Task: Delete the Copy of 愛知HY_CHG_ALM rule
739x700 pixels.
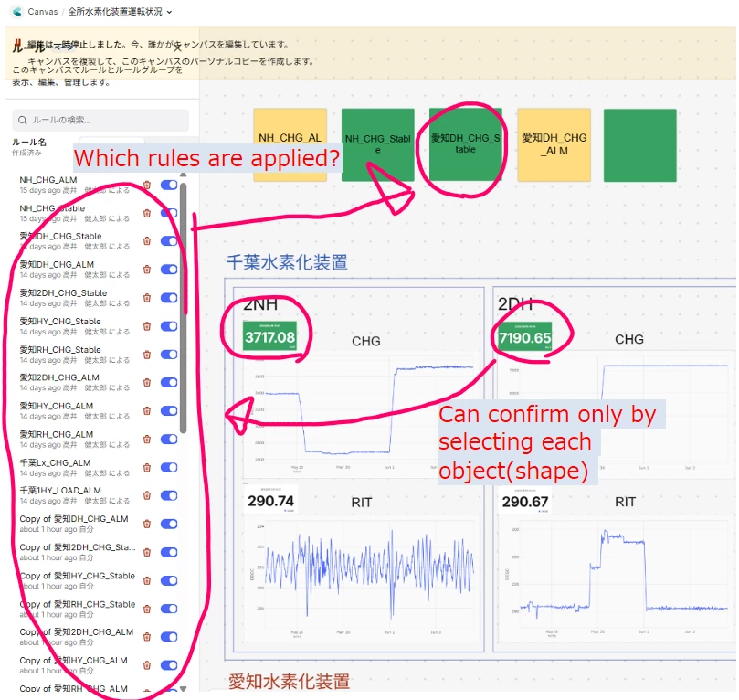Action: [x=147, y=665]
